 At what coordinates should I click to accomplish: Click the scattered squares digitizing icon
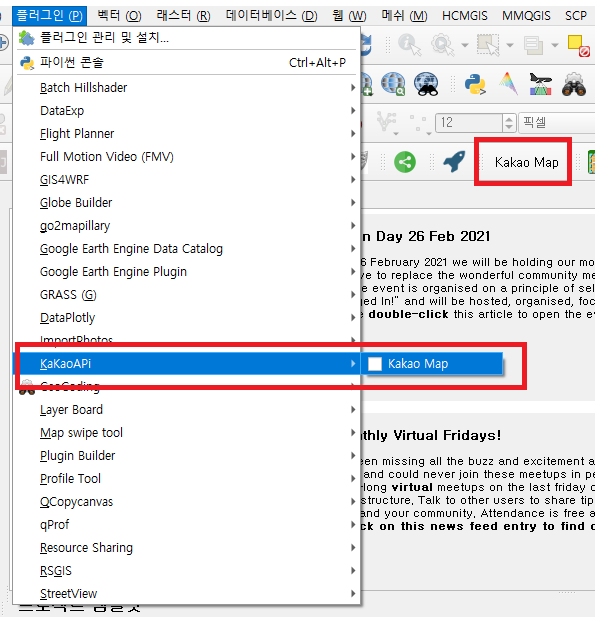click(418, 122)
